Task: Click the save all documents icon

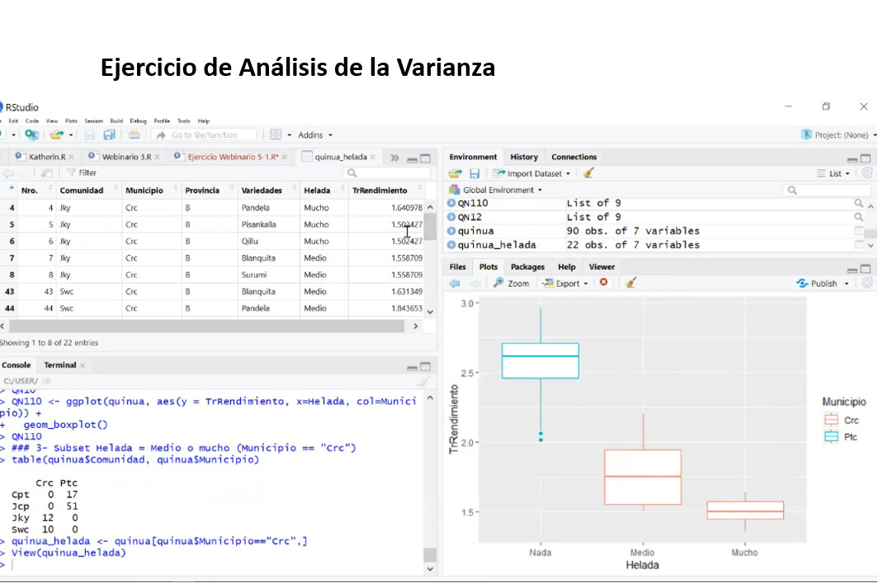Action: [x=109, y=134]
